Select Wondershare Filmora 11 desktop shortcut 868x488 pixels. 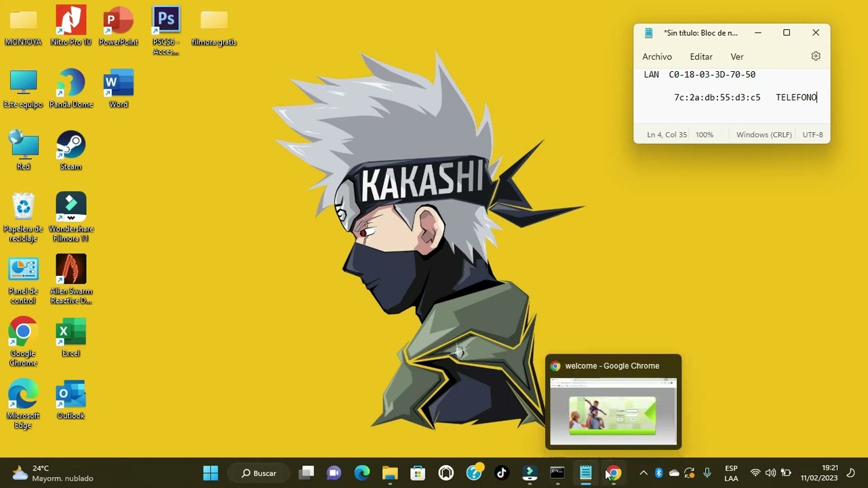(x=71, y=218)
